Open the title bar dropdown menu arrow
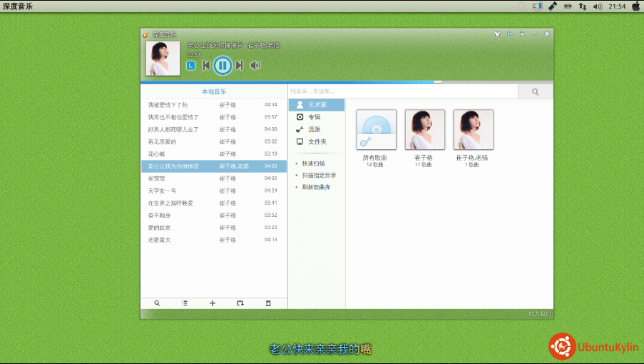644x364 pixels. click(x=522, y=34)
